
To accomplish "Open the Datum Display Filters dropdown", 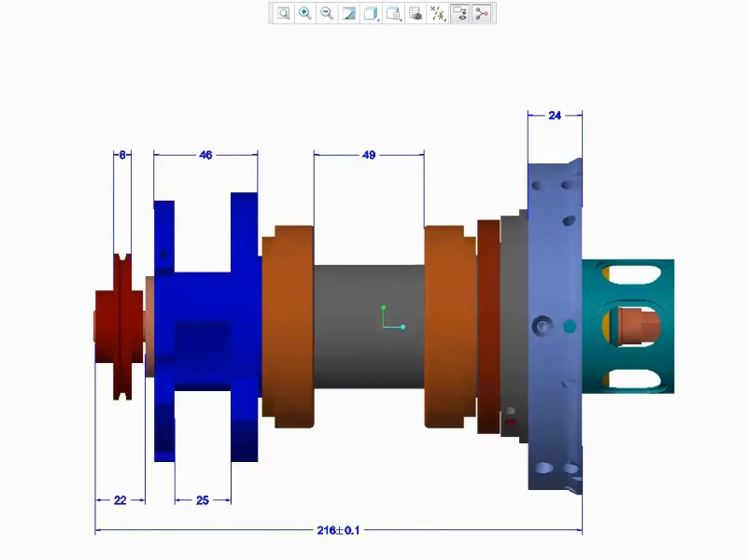I will 437,13.
